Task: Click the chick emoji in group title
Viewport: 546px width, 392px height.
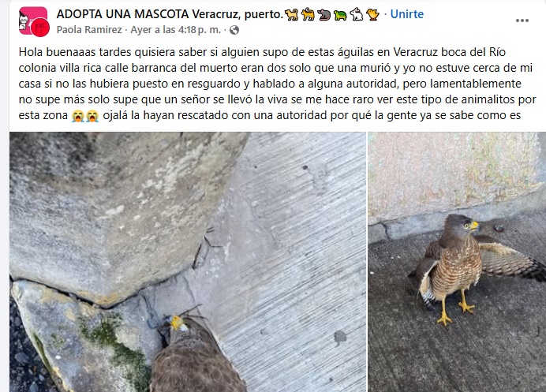Action: click(x=372, y=15)
